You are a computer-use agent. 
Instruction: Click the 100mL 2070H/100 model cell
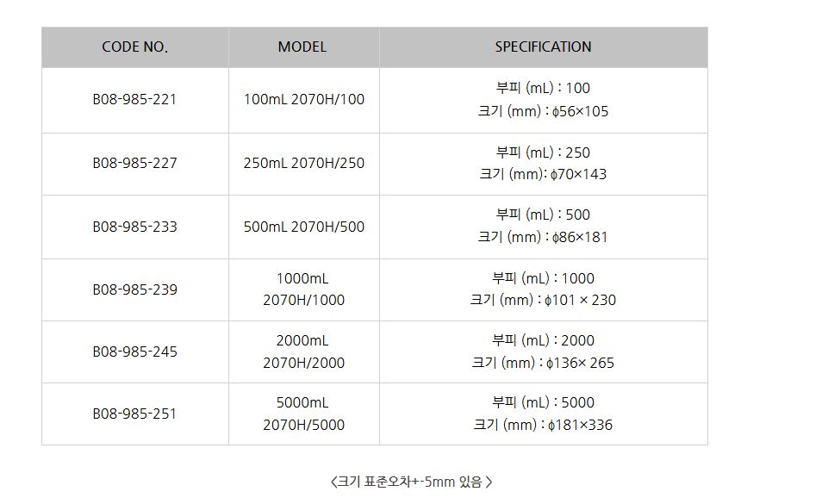303,99
